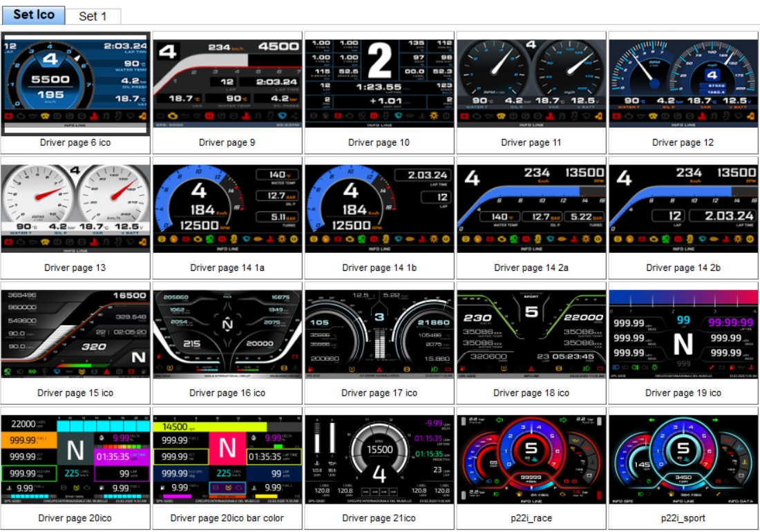Image resolution: width=760 pixels, height=532 pixels.
Task: Select Driver page 16 ico thumbnail
Action: [x=227, y=334]
